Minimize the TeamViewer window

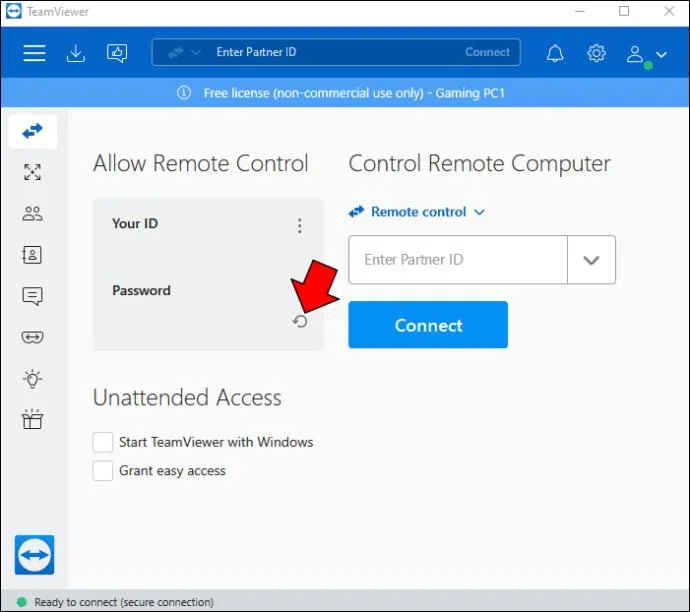[x=580, y=11]
